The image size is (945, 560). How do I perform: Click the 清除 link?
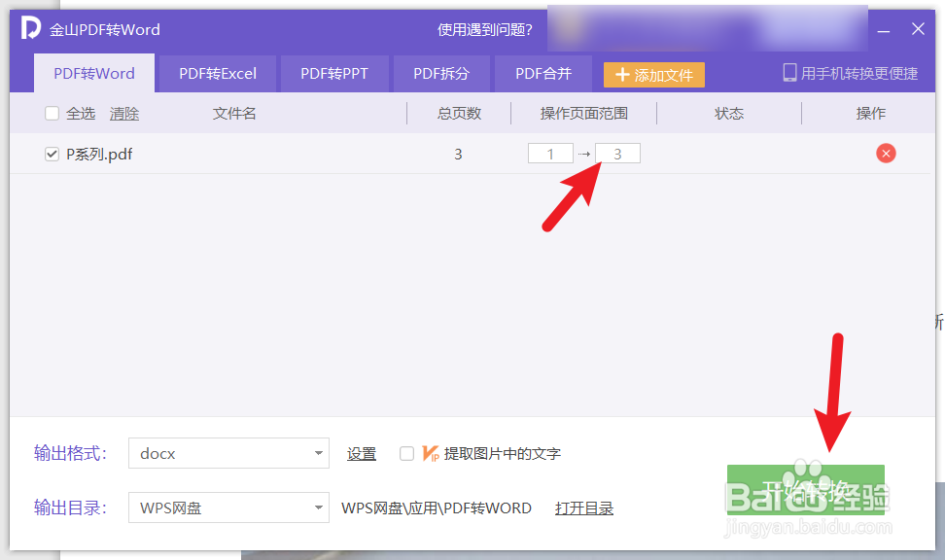tap(124, 114)
